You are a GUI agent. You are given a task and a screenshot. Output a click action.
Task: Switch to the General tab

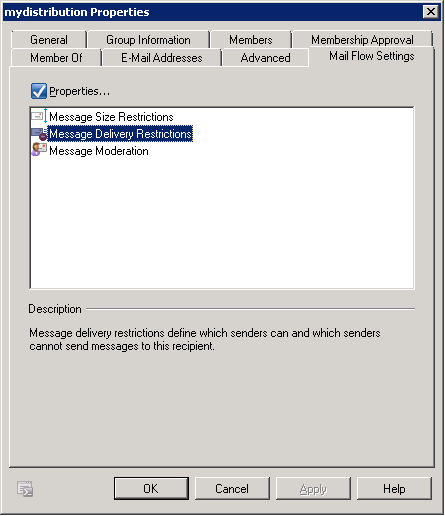coord(49,40)
